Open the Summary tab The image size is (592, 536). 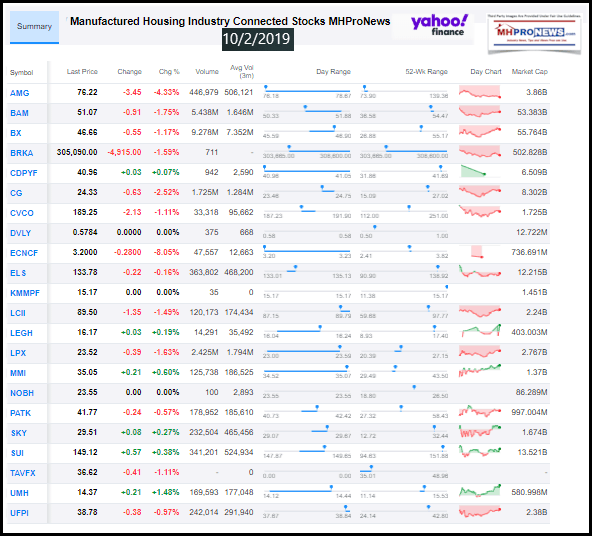coord(34,26)
